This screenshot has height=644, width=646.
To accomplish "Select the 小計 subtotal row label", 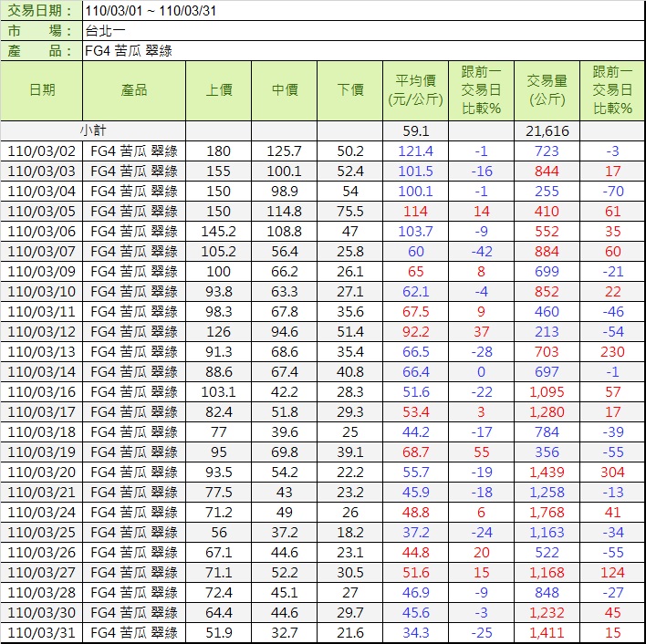I will [93, 131].
